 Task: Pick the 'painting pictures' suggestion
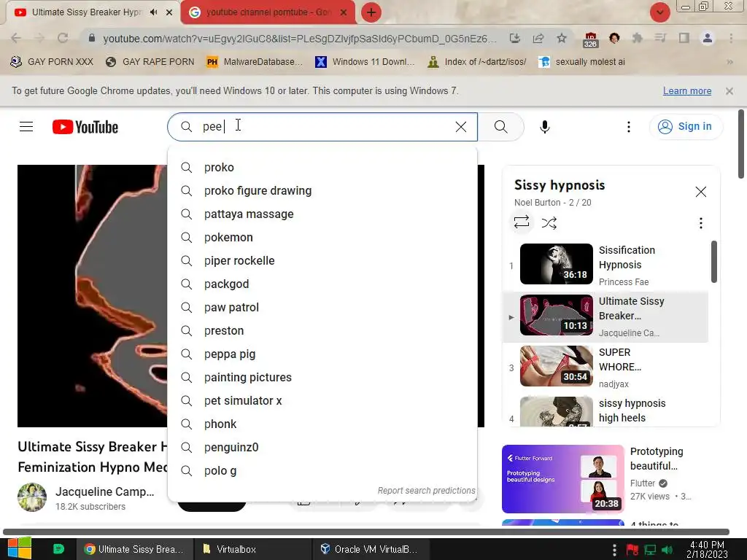pos(322,378)
